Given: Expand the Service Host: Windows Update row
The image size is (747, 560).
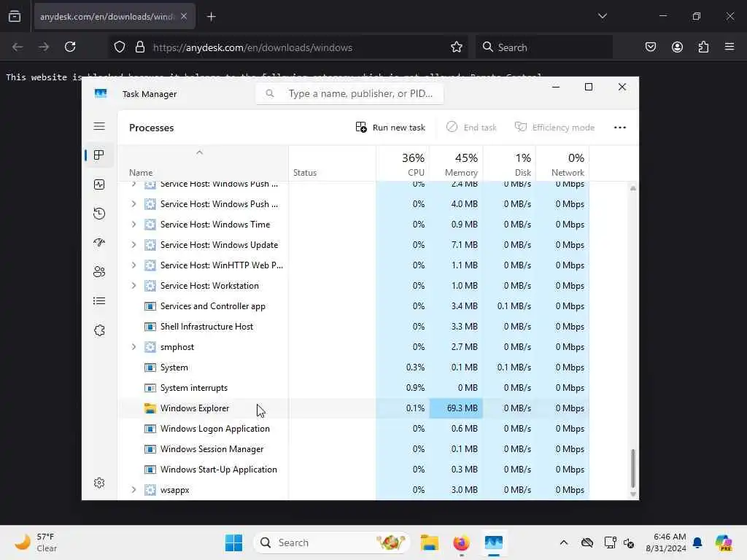Looking at the screenshot, I should coord(134,245).
